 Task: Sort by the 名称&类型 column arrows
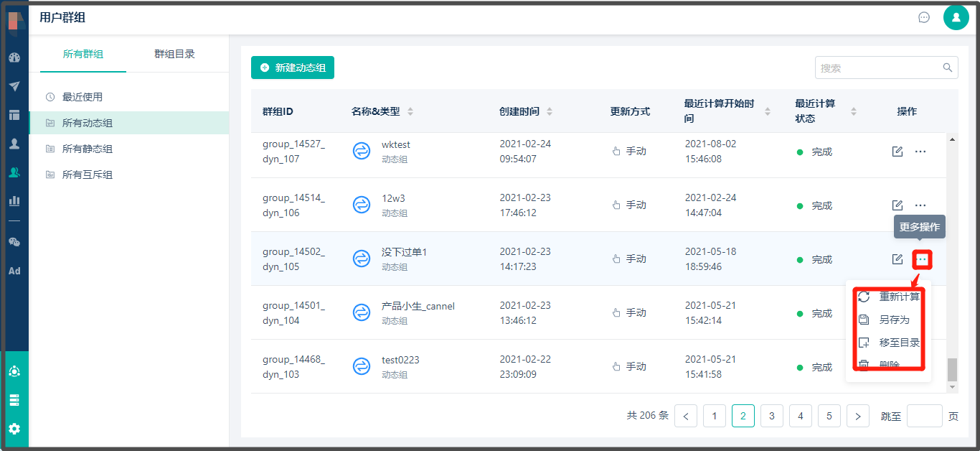pyautogui.click(x=410, y=111)
